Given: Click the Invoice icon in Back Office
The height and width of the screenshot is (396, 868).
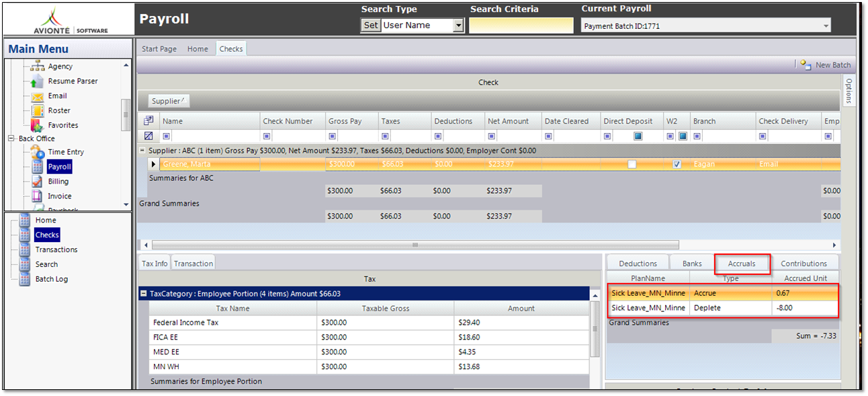Looking at the screenshot, I should [x=38, y=196].
